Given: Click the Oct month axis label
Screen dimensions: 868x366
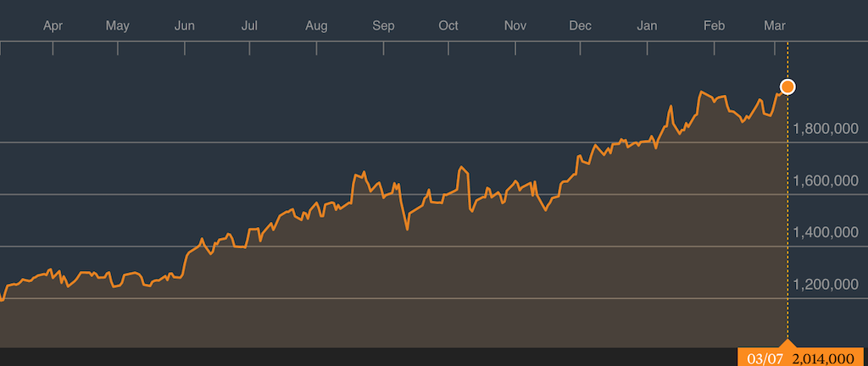Looking at the screenshot, I should point(448,25).
